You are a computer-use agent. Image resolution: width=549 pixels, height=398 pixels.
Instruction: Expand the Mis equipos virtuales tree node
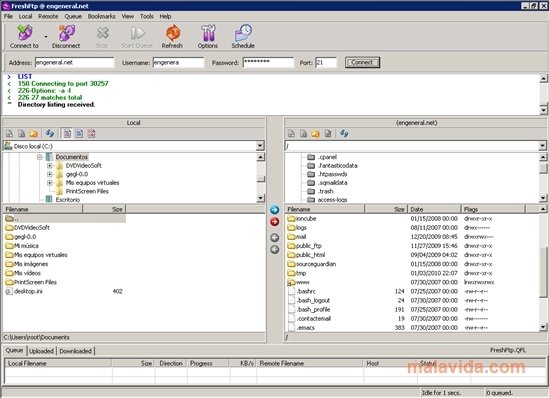pyautogui.click(x=50, y=183)
